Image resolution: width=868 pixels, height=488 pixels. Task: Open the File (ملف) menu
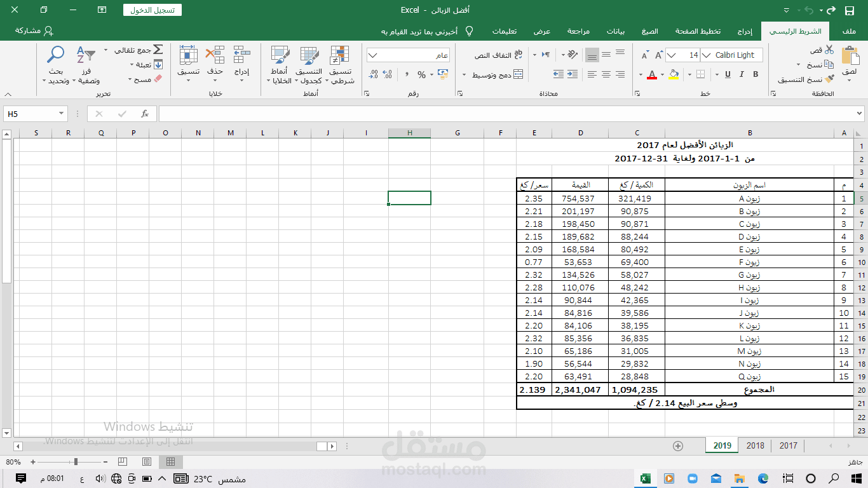click(x=848, y=31)
